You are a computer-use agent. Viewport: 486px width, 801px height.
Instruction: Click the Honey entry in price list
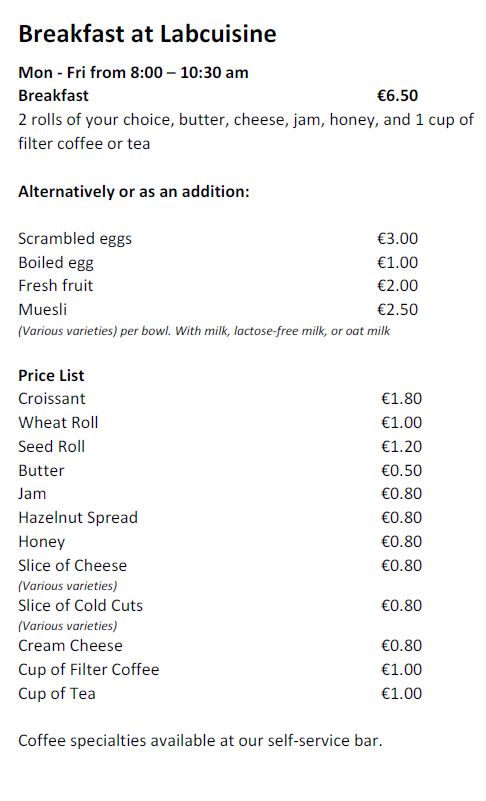tap(41, 541)
